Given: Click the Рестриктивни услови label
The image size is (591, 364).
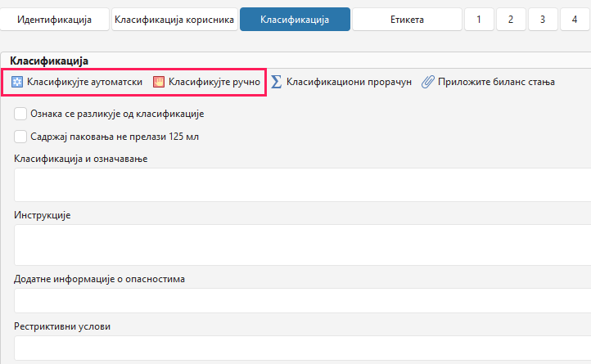Looking at the screenshot, I should [62, 326].
